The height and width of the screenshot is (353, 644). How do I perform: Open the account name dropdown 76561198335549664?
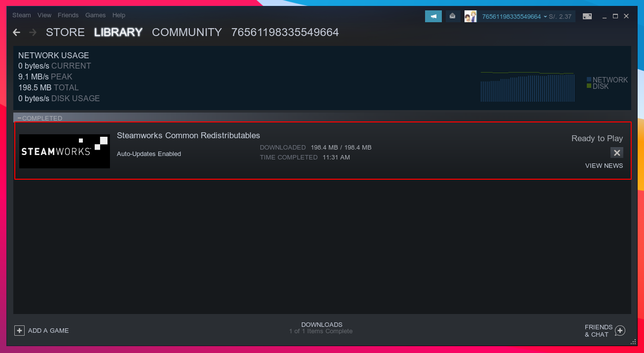tap(514, 17)
